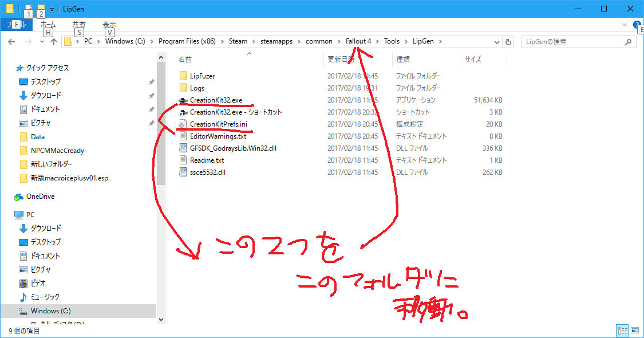Select the Readme.txt file icon
This screenshot has height=338, width=644.
(183, 160)
